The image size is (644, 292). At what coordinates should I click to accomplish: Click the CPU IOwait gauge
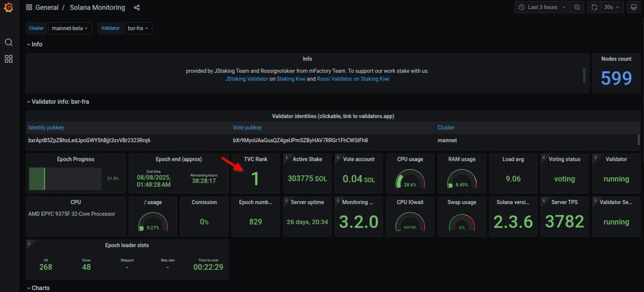409,223
